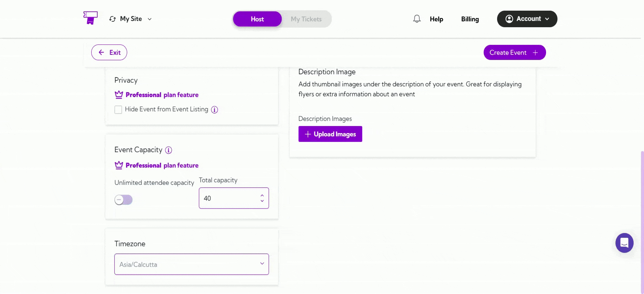Open the Account dropdown menu

tap(527, 19)
